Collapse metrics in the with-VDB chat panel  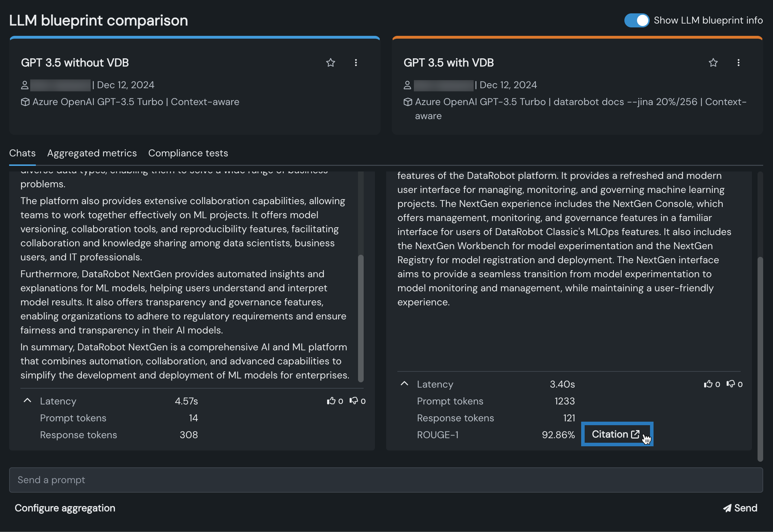404,384
